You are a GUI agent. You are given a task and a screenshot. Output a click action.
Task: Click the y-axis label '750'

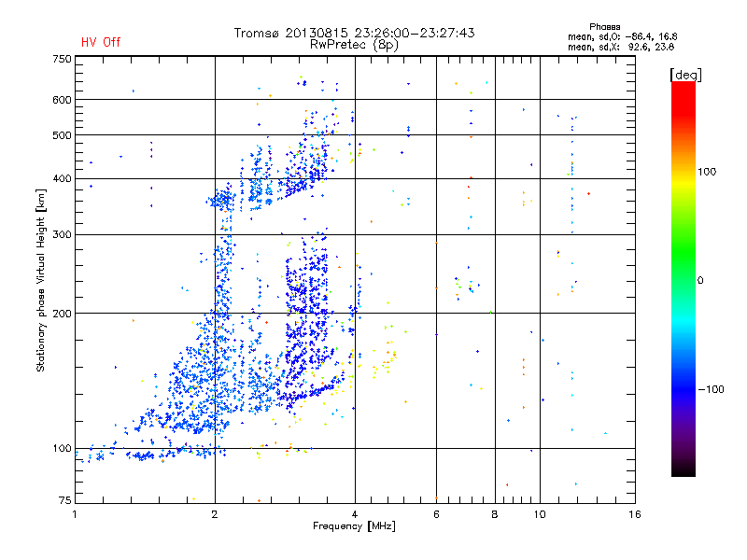[x=62, y=59]
